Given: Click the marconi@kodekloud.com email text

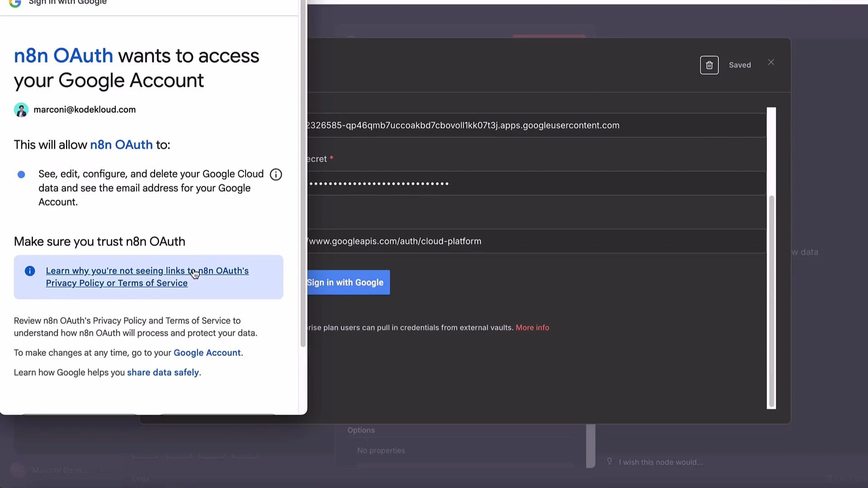Looking at the screenshot, I should (85, 110).
